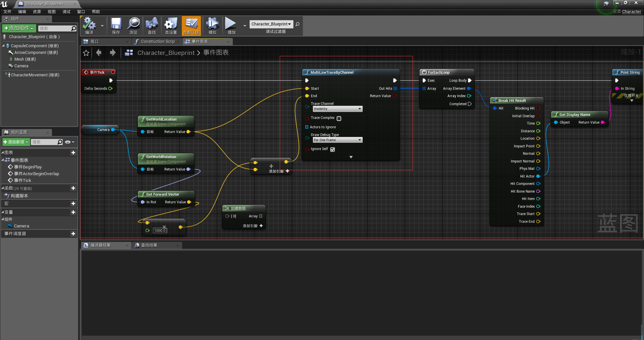The width and height of the screenshot is (644, 340).
Task: Compile the blueprint using the 编译 icon
Action: (89, 25)
